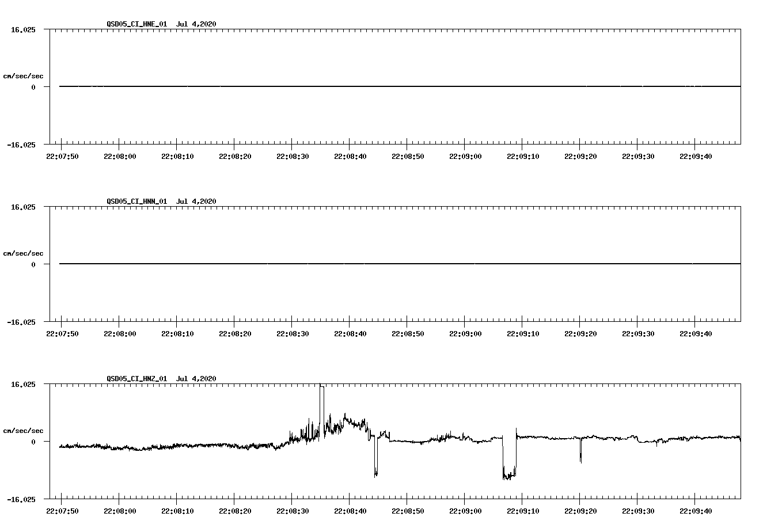This screenshot has height=532, width=782.
Task: Click the narrow negative spike at 22:09:20 on HNZ
Action: (x=580, y=451)
